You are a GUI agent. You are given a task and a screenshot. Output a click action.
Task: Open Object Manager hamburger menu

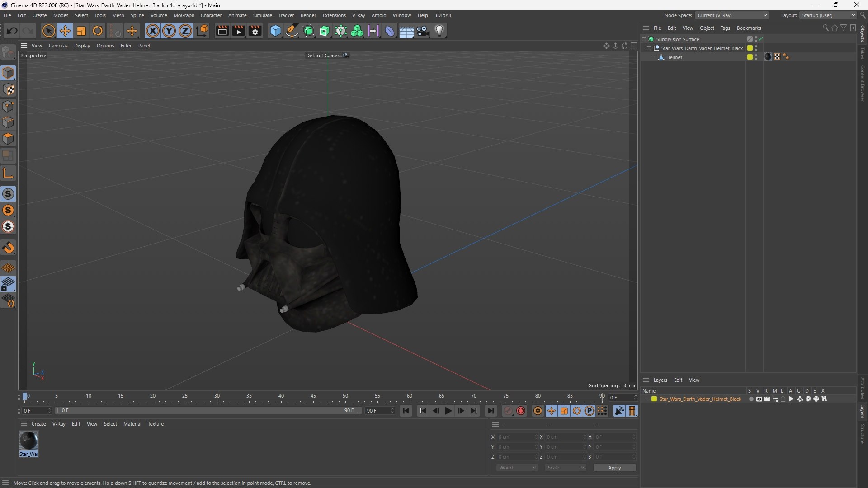tap(646, 28)
